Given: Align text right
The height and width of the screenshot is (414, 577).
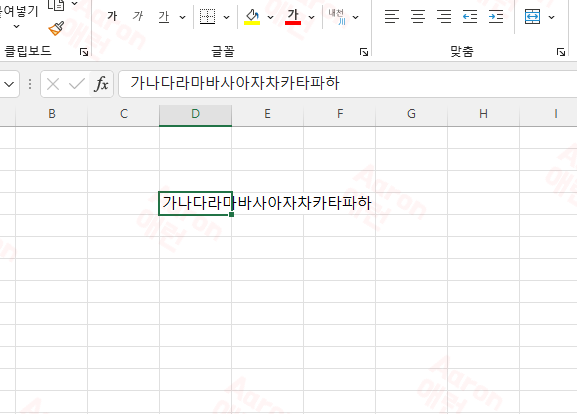Looking at the screenshot, I should pyautogui.click(x=444, y=17).
